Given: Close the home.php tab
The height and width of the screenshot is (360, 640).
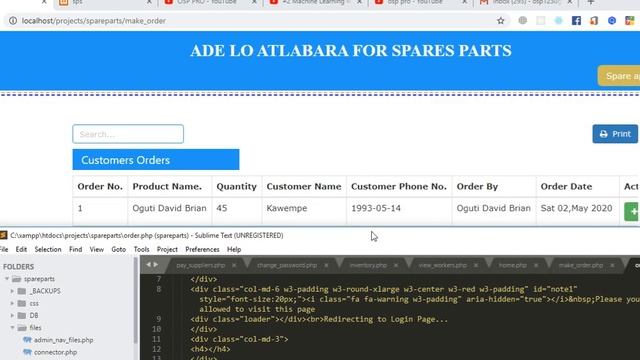Looking at the screenshot, I should click(x=536, y=265).
